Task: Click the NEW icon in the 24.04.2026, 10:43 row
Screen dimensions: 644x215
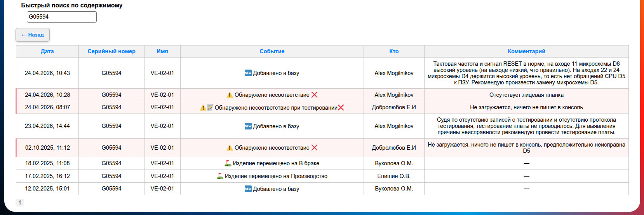Action: [x=248, y=73]
